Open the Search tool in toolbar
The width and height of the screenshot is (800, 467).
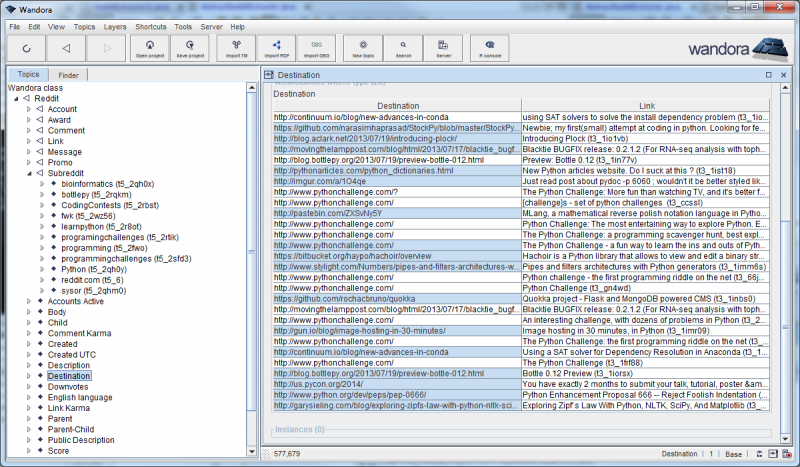(x=403, y=47)
